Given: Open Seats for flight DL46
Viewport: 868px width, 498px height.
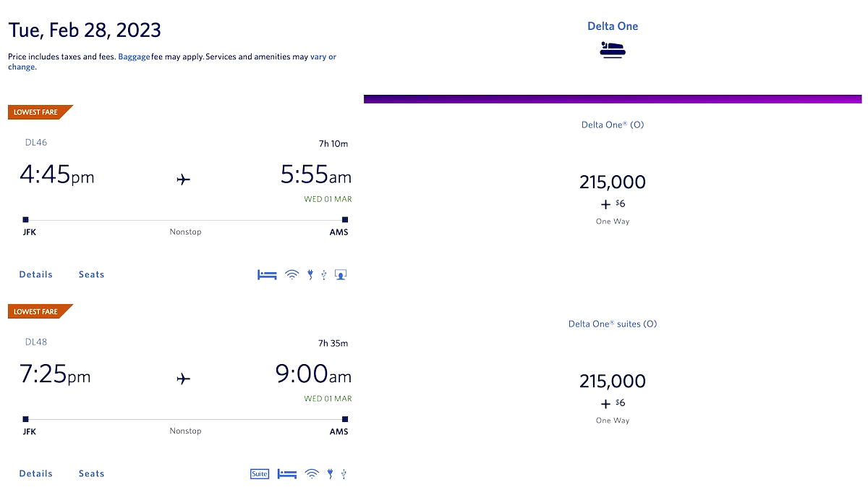Looking at the screenshot, I should click(91, 274).
